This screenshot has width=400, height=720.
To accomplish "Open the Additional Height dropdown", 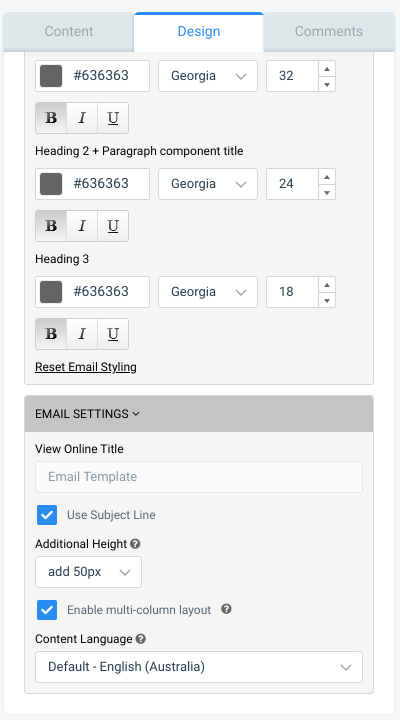I will tap(88, 572).
